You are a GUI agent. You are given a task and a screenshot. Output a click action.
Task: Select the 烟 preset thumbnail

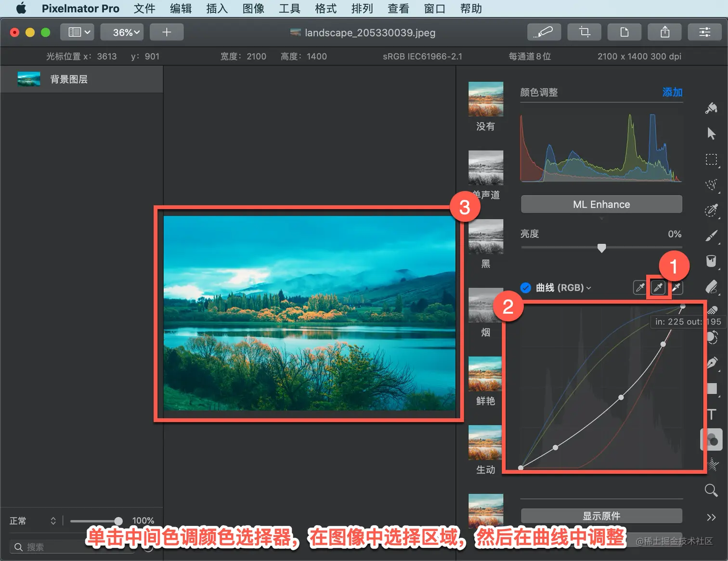485,305
